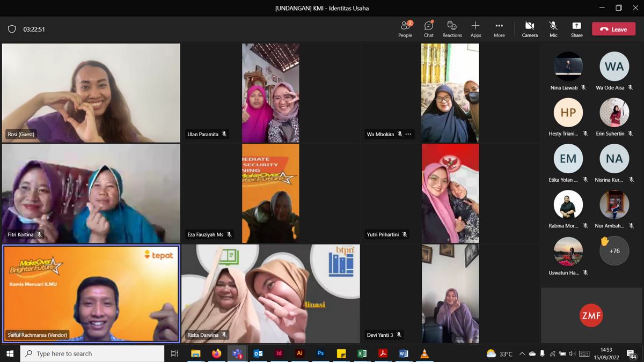Image resolution: width=644 pixels, height=362 pixels.
Task: Open Photoshop from the taskbar
Action: (x=320, y=353)
